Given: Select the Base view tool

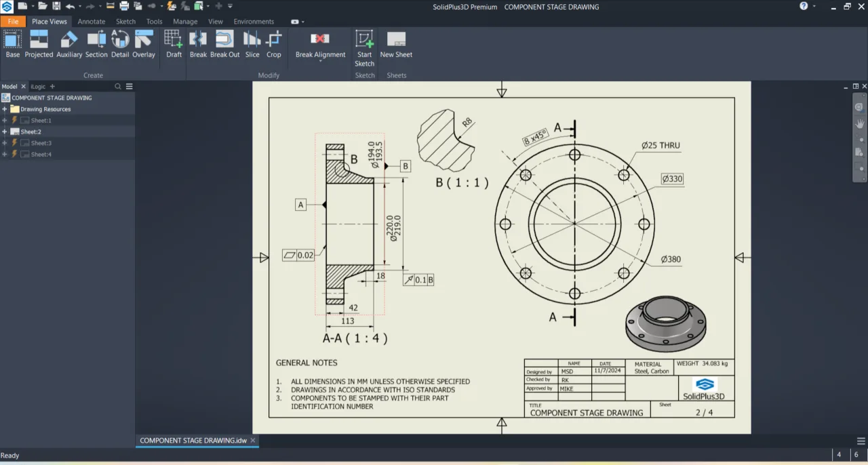Looking at the screenshot, I should tap(13, 44).
